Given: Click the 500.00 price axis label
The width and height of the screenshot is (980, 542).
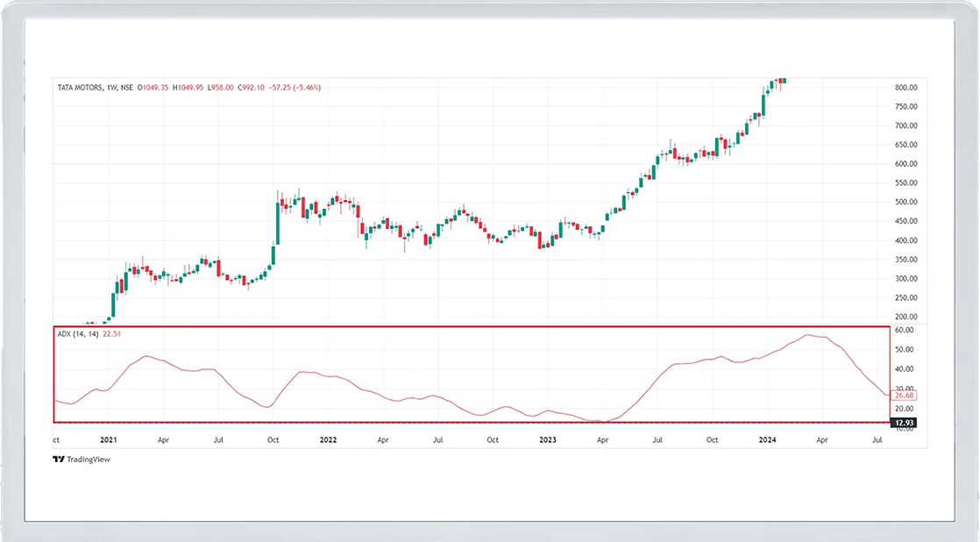Looking at the screenshot, I should pyautogui.click(x=906, y=203).
